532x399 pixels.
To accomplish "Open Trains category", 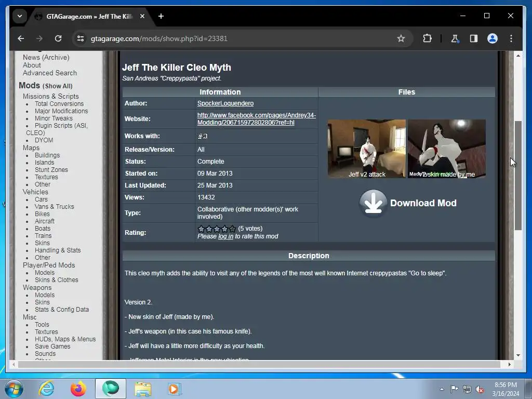I will tap(43, 236).
